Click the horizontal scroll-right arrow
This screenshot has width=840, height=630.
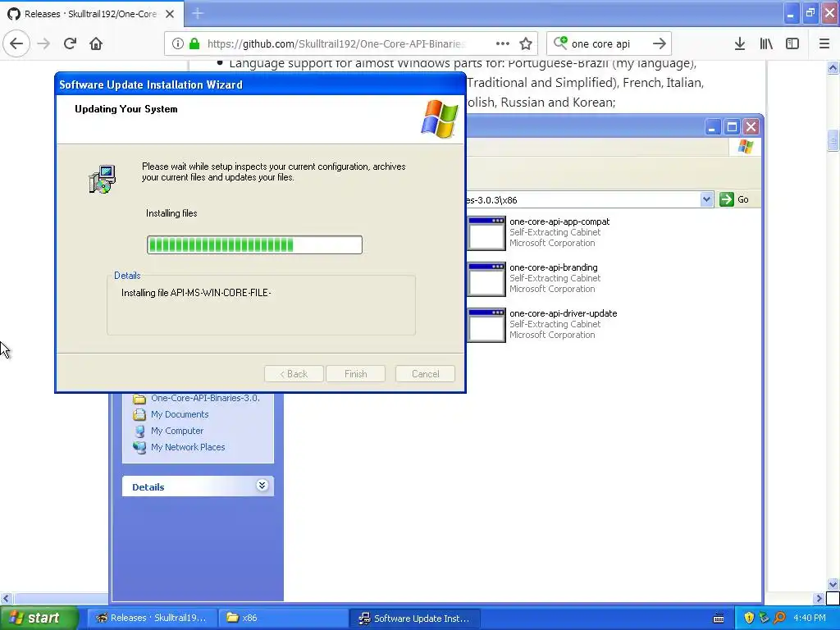[819, 598]
